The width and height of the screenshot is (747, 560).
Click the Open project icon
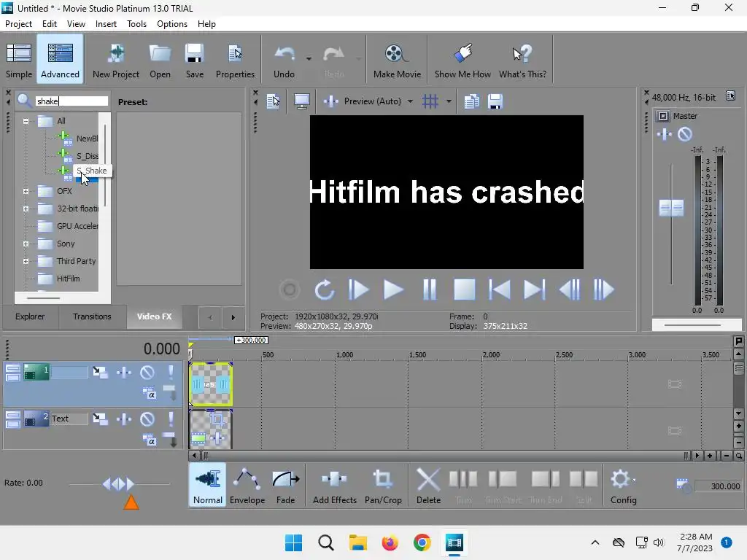click(160, 60)
